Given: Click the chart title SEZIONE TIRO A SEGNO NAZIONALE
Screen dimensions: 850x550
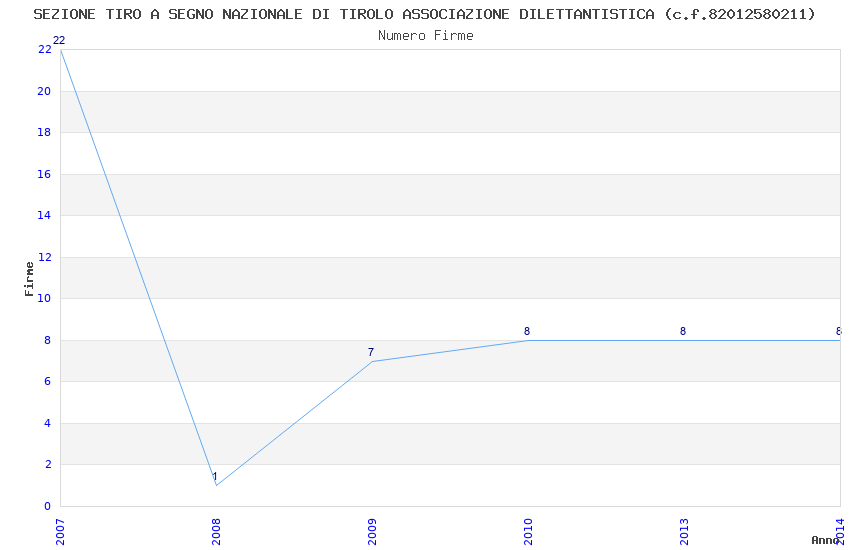Looking at the screenshot, I should click(x=424, y=14).
